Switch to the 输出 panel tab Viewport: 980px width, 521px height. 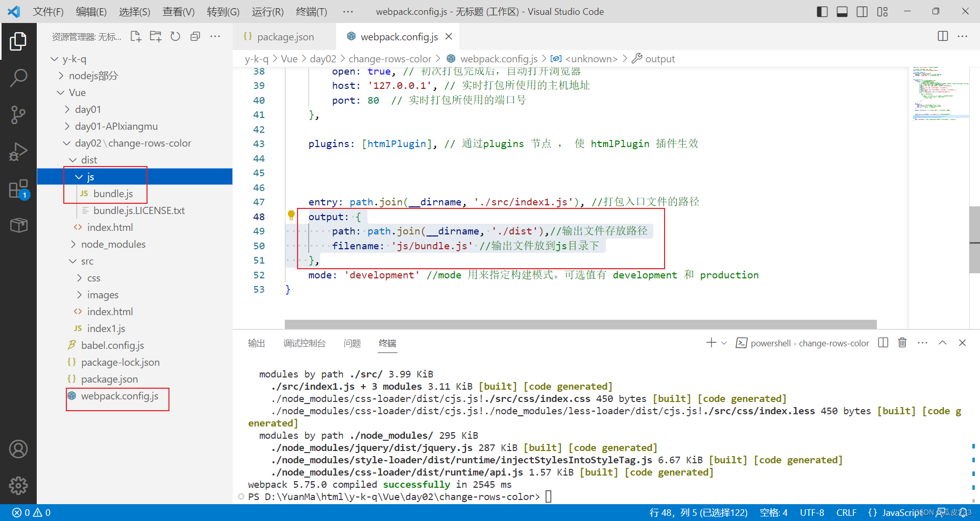coord(256,343)
